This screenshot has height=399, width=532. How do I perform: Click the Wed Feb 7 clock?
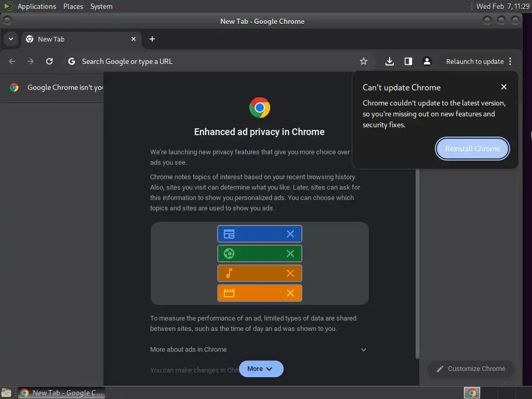point(502,6)
